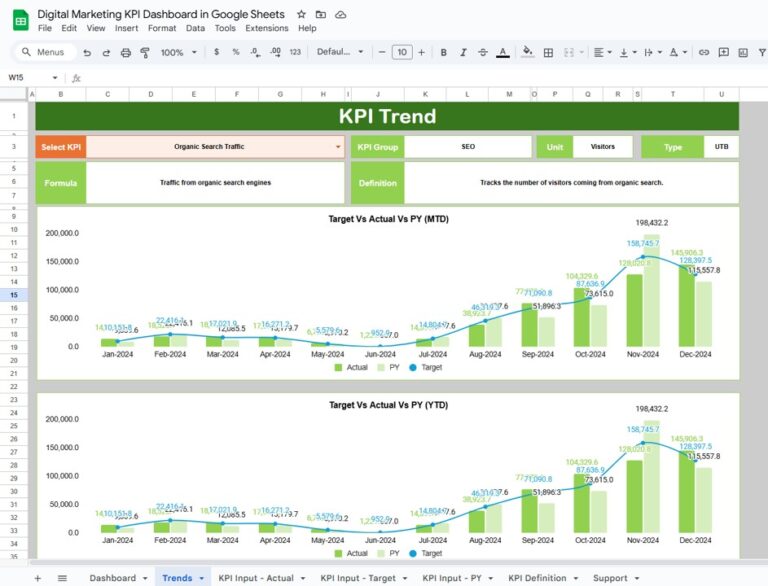This screenshot has height=586, width=768.
Task: Open horizontal align dropdown
Action: (603, 52)
